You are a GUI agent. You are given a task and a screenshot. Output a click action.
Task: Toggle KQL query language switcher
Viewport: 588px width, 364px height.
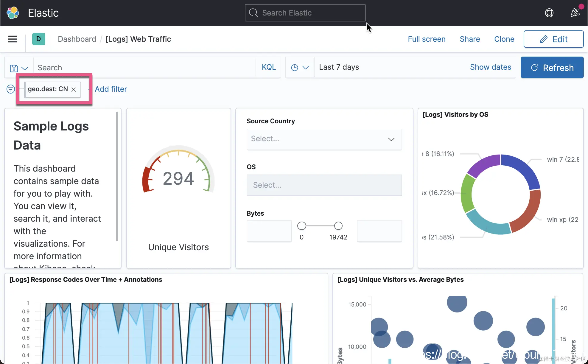pyautogui.click(x=268, y=67)
